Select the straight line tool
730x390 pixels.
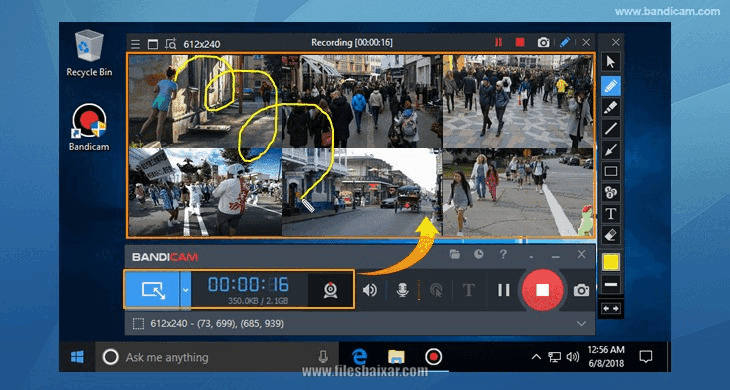610,129
